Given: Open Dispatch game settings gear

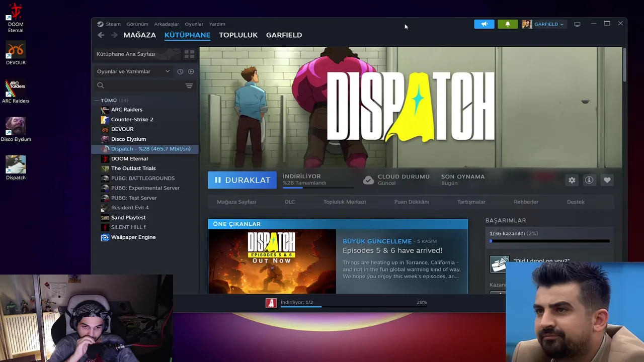Looking at the screenshot, I should (x=572, y=180).
